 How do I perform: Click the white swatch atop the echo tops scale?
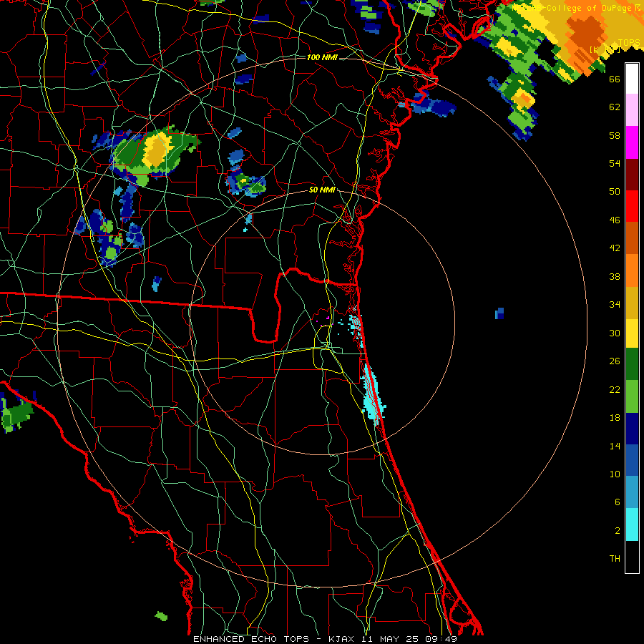632,79
